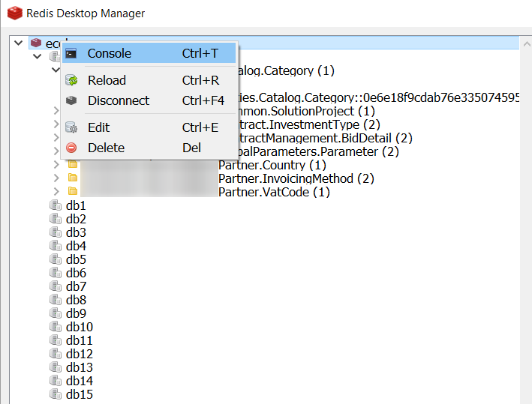Select the db14 database label

(x=80, y=381)
